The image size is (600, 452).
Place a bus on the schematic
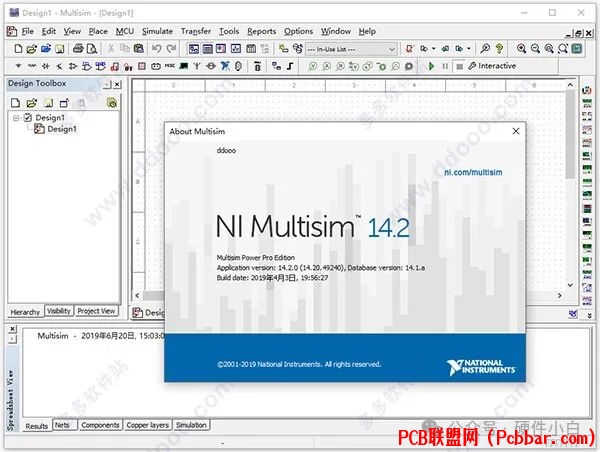click(290, 66)
